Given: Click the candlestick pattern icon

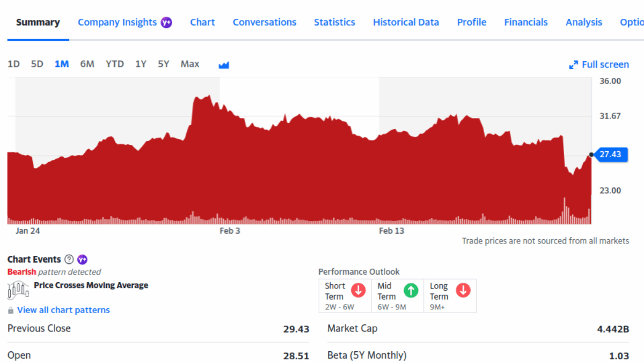Looking at the screenshot, I should click(18, 290).
